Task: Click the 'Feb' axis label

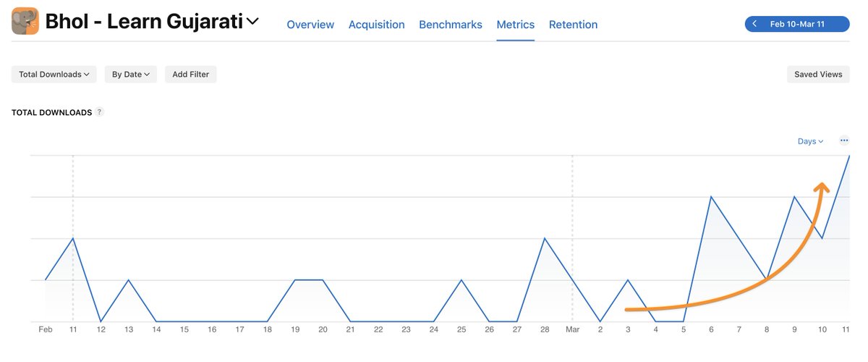Action: [46, 329]
